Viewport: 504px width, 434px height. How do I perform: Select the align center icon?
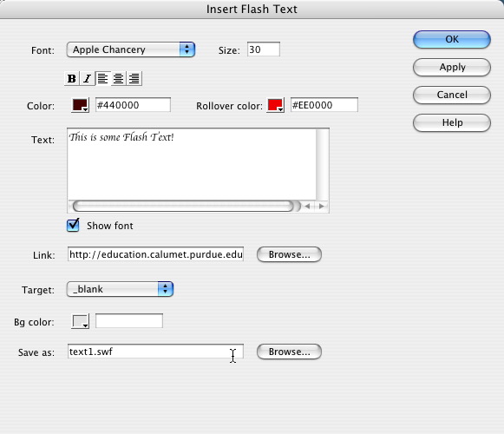coord(118,78)
